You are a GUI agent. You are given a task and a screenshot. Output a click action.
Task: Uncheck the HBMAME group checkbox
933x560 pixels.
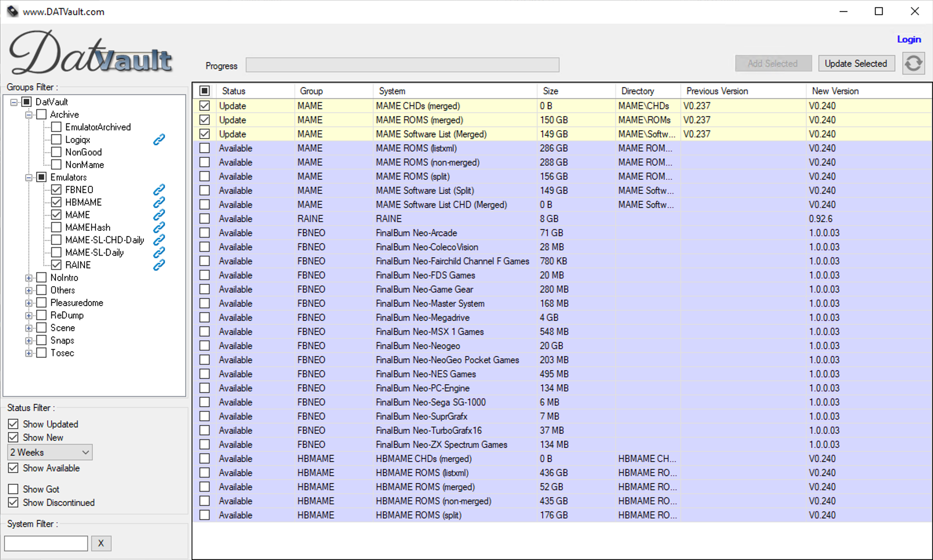(56, 202)
